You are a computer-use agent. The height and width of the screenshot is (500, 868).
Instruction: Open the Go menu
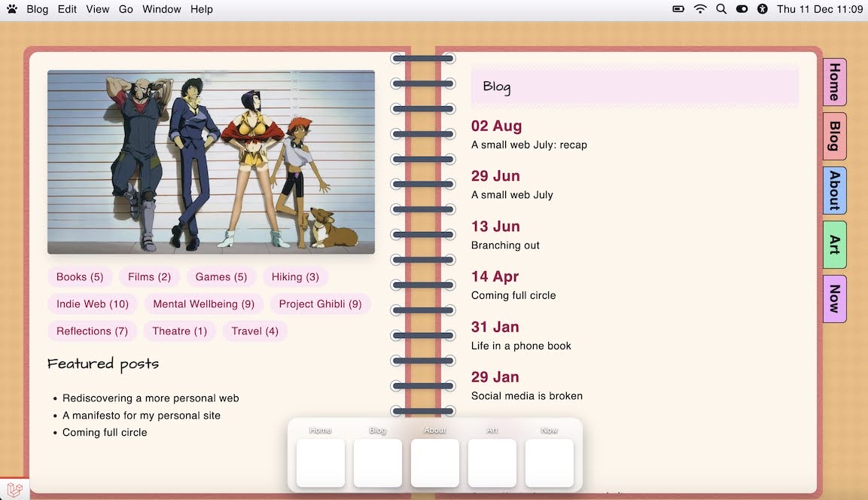126,9
